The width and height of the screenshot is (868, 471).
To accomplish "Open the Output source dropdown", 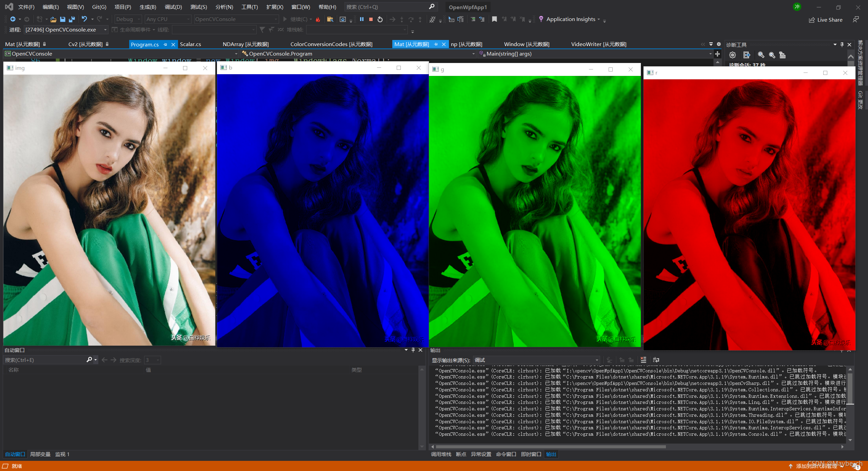I will coord(536,360).
